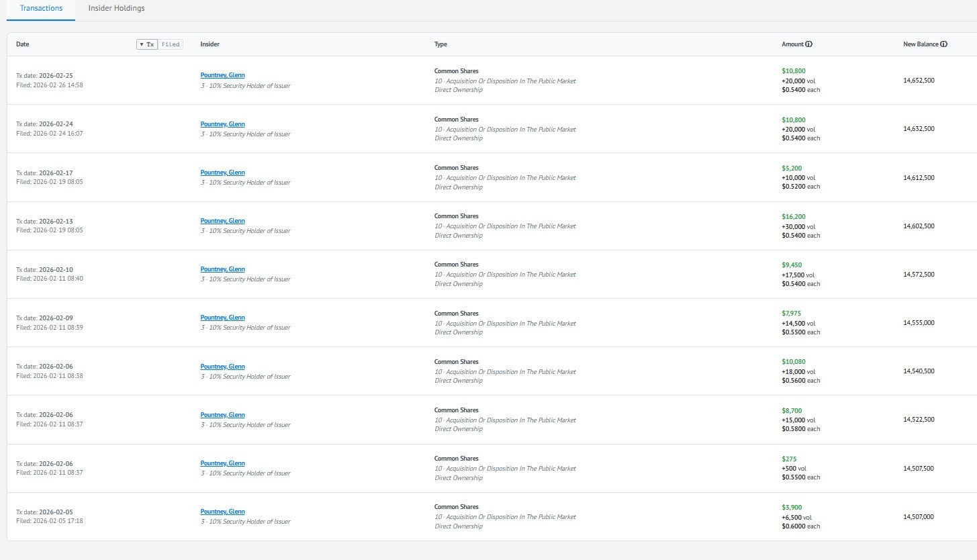Click +30,000 vol text
The image size is (977, 560).
coord(798,226)
